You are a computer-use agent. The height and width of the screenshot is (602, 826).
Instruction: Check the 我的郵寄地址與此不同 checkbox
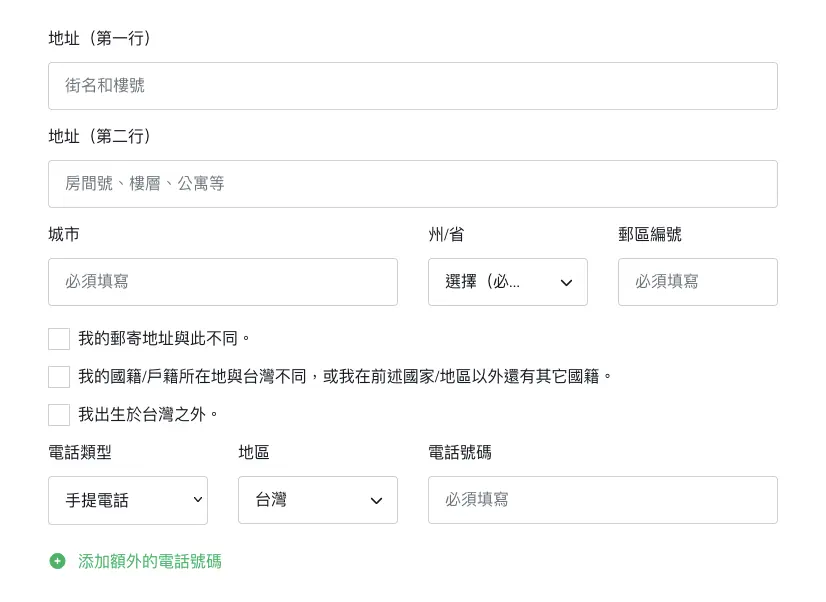point(59,339)
